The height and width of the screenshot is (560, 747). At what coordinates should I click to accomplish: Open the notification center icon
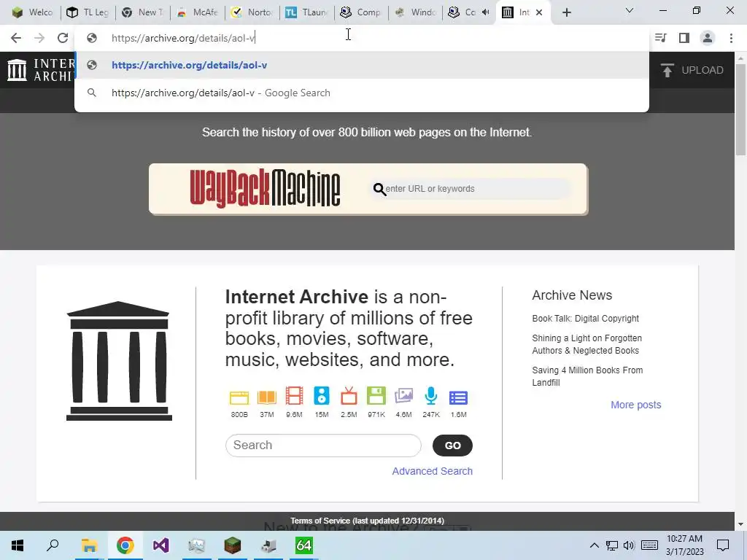(723, 545)
